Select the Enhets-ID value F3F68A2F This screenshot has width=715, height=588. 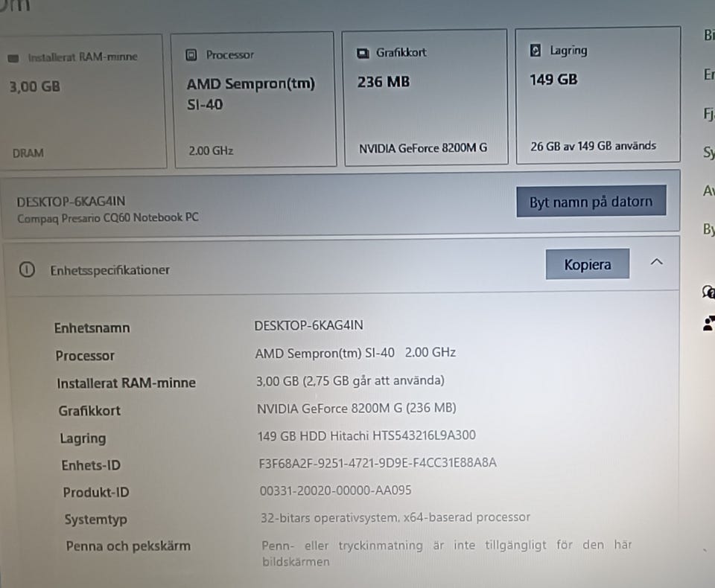[378, 463]
